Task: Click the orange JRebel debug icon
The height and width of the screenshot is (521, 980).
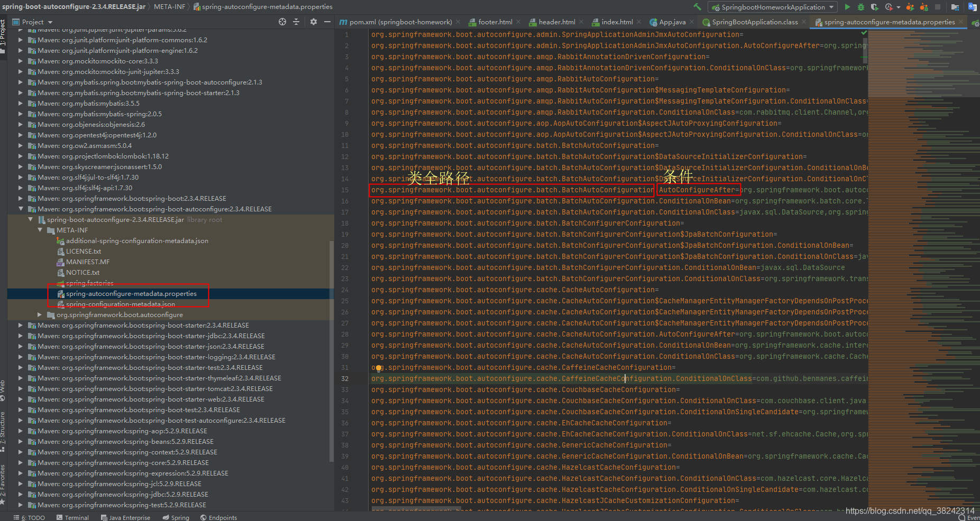Action: tap(923, 7)
